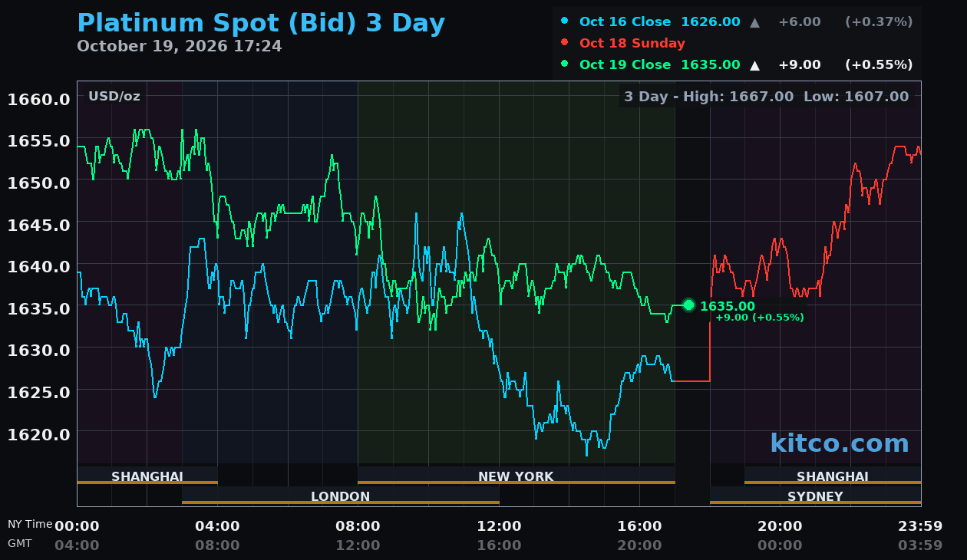Click the 1620.0 y-axis label
The height and width of the screenshot is (560, 967).
[x=39, y=433]
